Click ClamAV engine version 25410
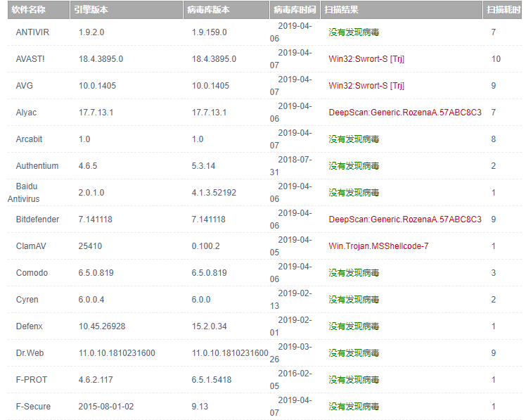 point(90,246)
